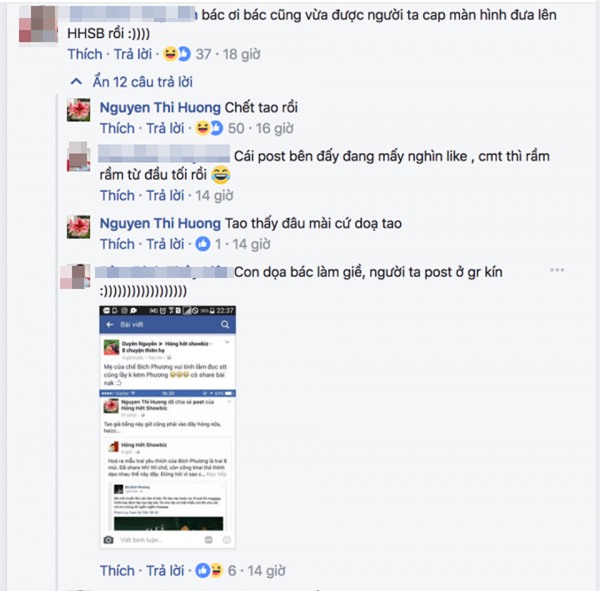The width and height of the screenshot is (600, 591).
Task: Click 'Ẩn 12 câu trả lời' link
Action: point(143,82)
